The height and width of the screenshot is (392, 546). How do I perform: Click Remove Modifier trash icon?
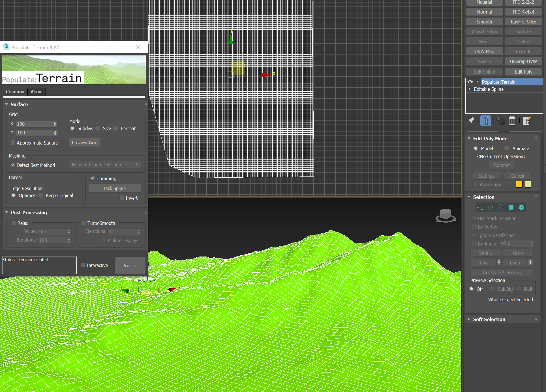click(512, 121)
